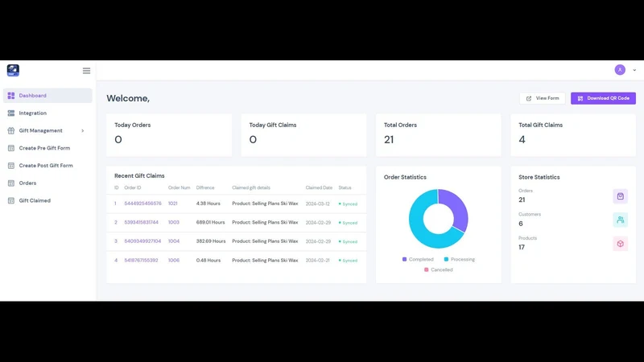The image size is (644, 362).
Task: Click the Orders bag icon in Store Statistics
Action: [620, 196]
